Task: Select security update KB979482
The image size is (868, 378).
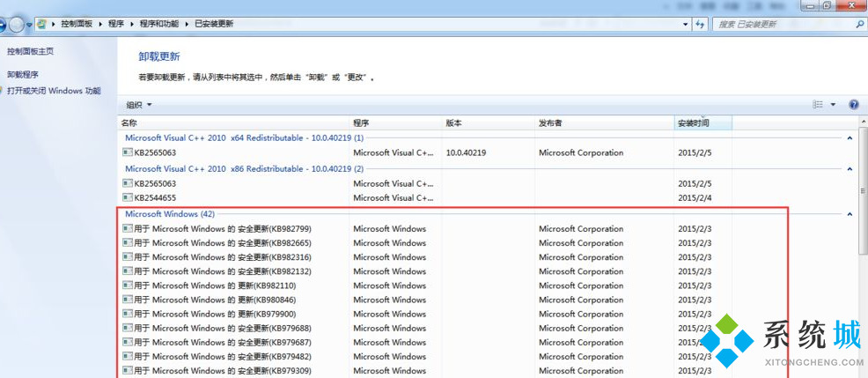Action: (426, 356)
